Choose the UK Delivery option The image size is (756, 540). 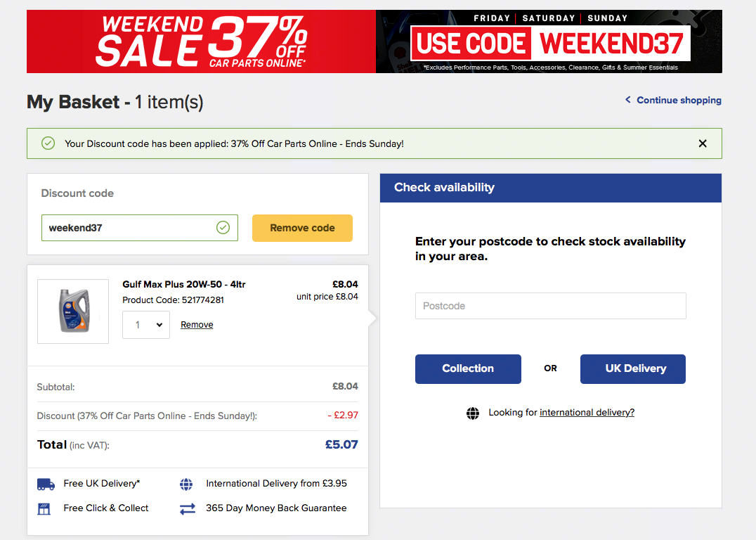[632, 368]
